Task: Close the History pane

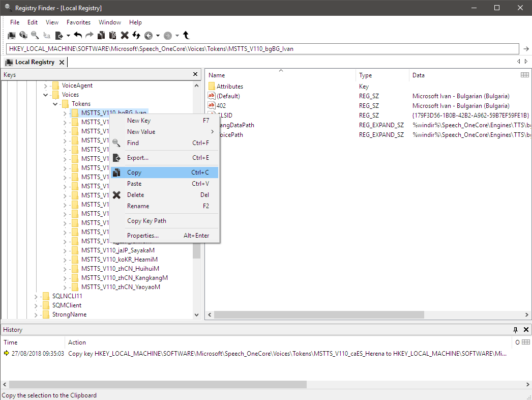Action: click(x=526, y=330)
